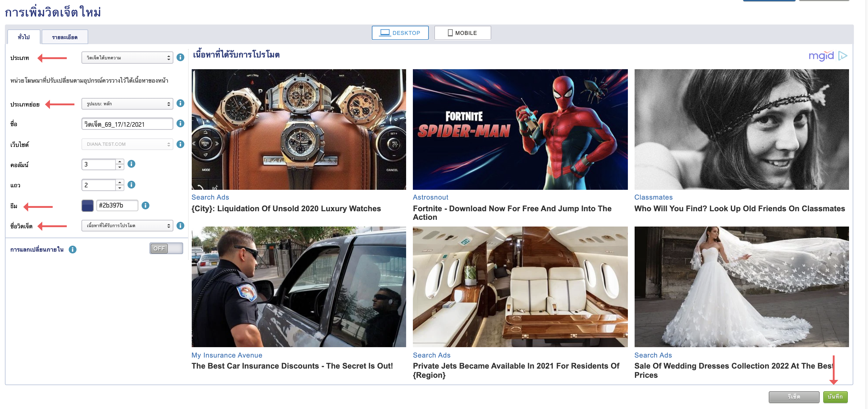
Task: Click info icon next to rows stepper
Action: coord(131,185)
